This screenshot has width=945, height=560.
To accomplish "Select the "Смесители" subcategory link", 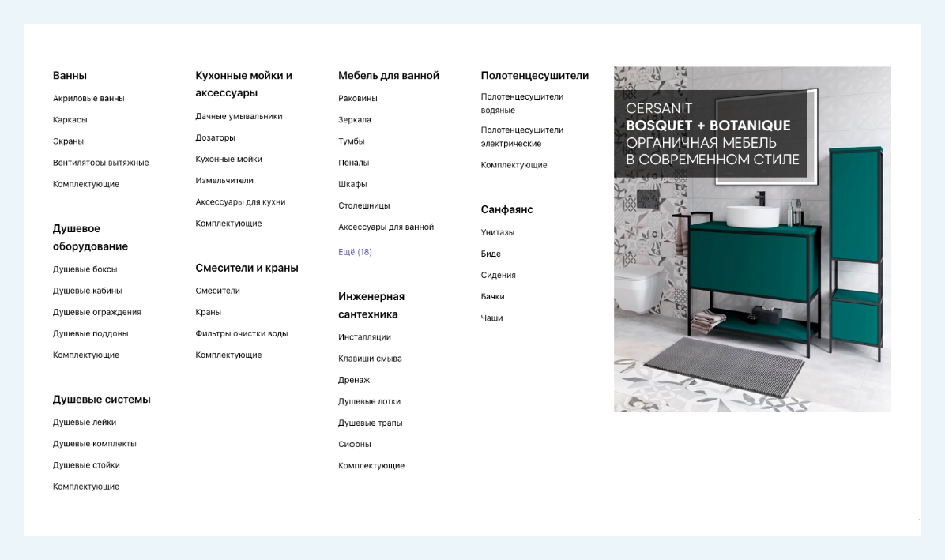I will (217, 291).
